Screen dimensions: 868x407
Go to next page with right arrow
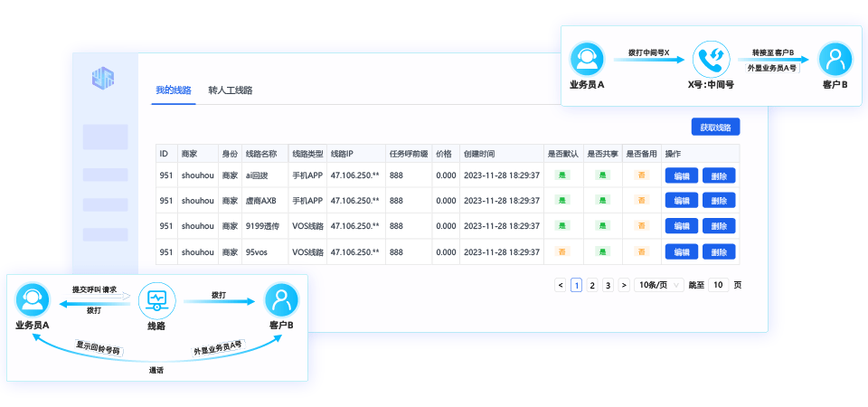[624, 285]
